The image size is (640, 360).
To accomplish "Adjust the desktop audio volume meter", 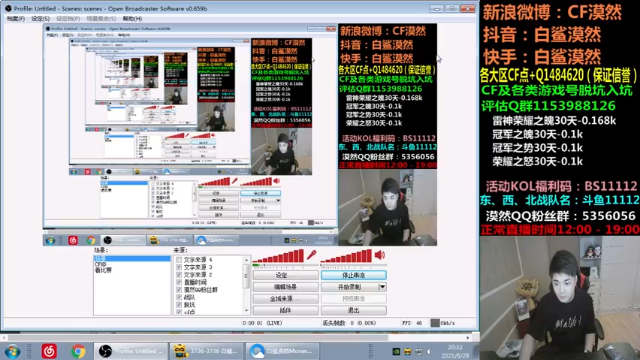I will 347,256.
